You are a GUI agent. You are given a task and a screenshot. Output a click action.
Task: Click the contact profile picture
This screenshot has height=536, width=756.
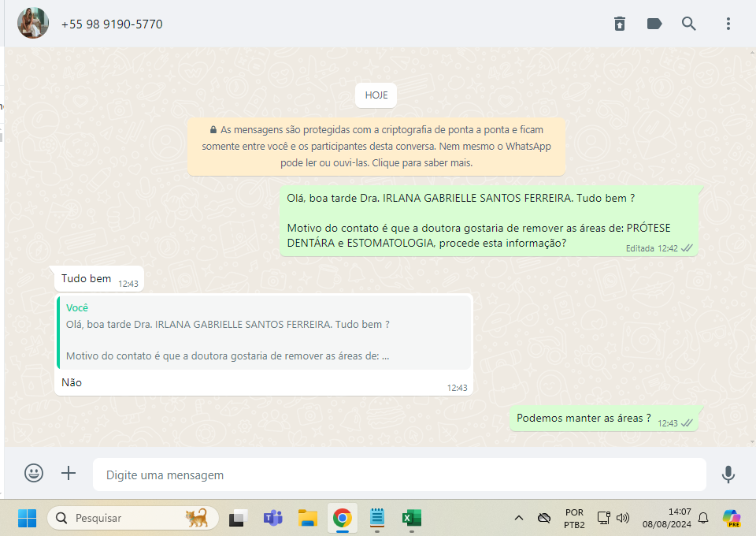(33, 24)
